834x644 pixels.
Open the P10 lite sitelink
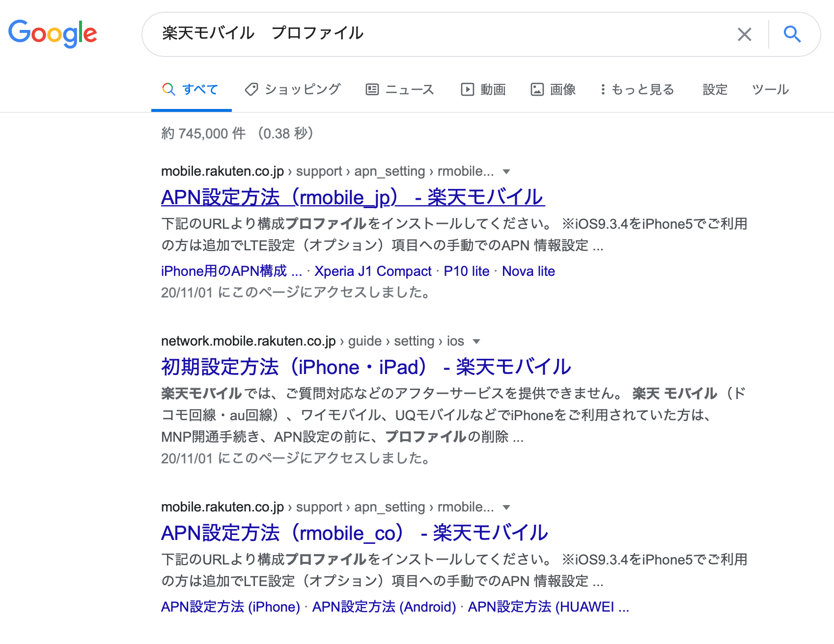(x=467, y=271)
